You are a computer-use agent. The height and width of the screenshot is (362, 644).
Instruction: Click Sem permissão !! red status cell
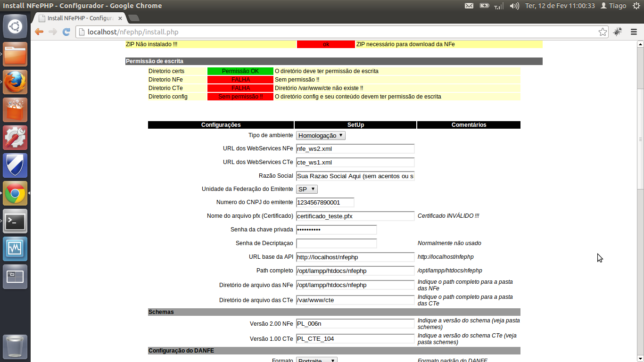point(240,97)
